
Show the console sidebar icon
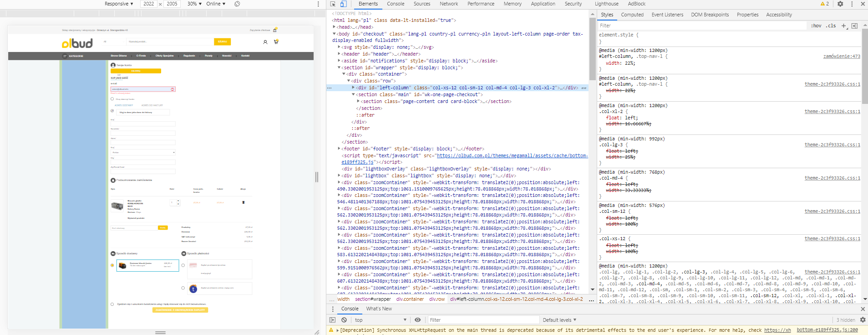point(332,320)
